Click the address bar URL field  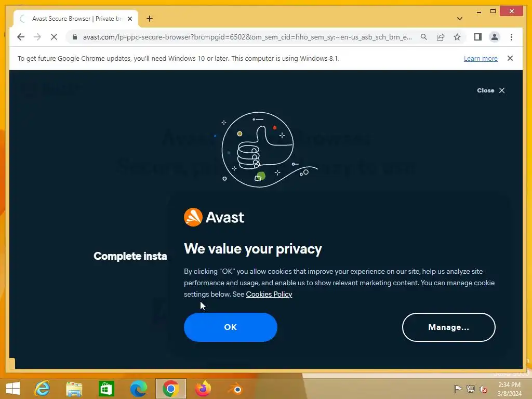click(x=247, y=37)
